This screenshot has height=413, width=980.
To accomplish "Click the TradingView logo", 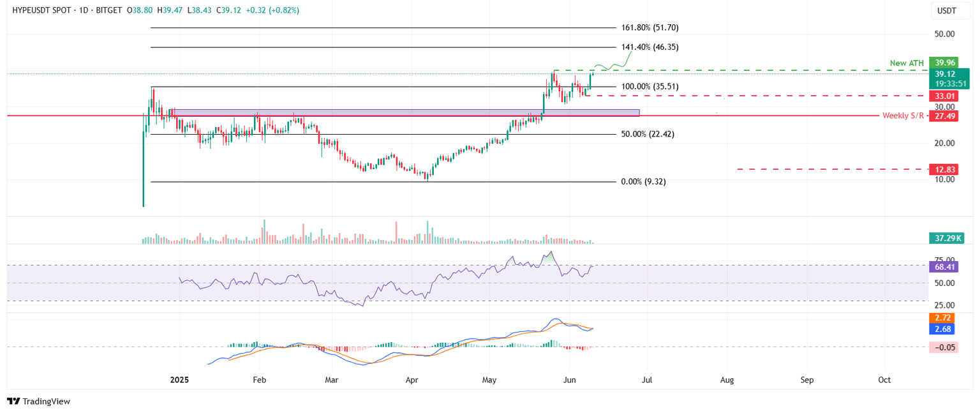I will click(40, 402).
